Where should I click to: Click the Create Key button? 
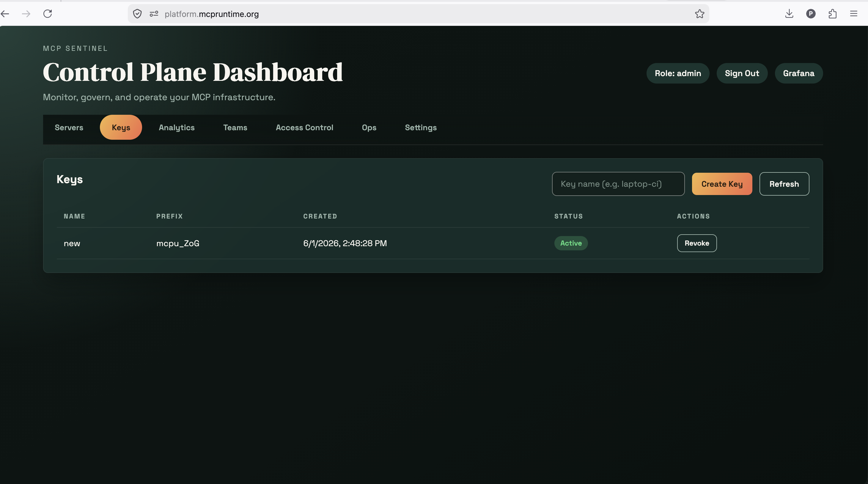[x=722, y=184]
